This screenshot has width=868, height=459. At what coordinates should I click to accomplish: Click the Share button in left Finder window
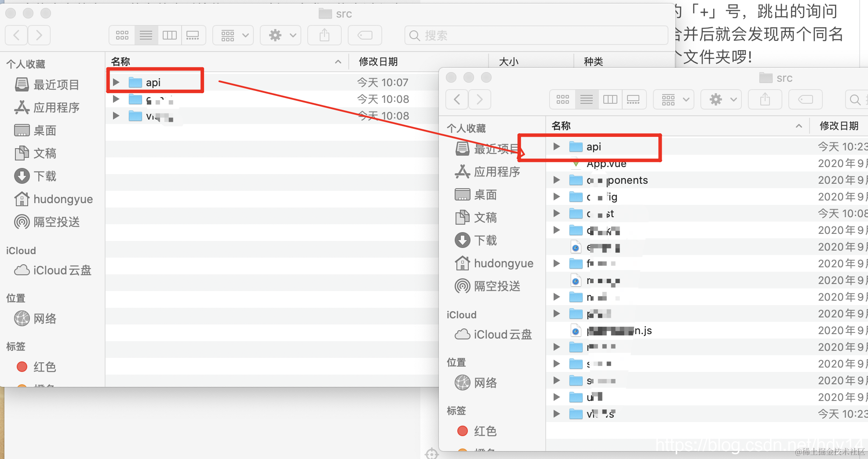[x=325, y=35]
